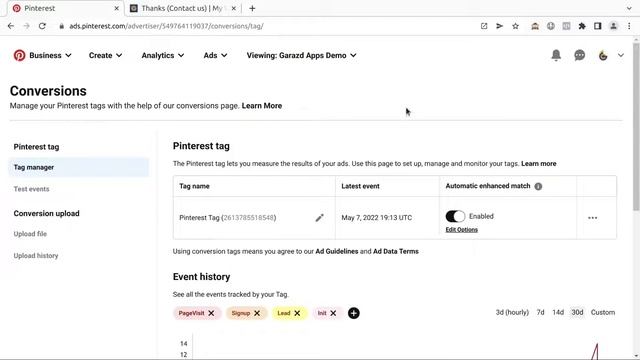Expand the account chevron next to avatar
This screenshot has height=360, width=640.
[621, 55]
